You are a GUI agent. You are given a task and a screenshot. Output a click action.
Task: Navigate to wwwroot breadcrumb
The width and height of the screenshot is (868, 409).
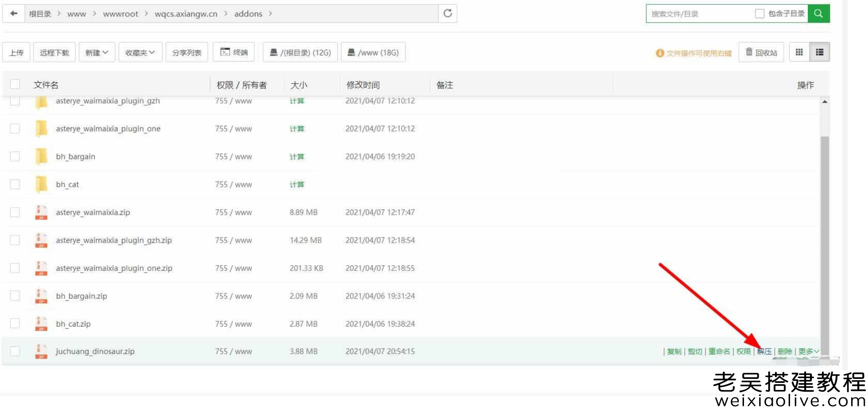coord(120,14)
